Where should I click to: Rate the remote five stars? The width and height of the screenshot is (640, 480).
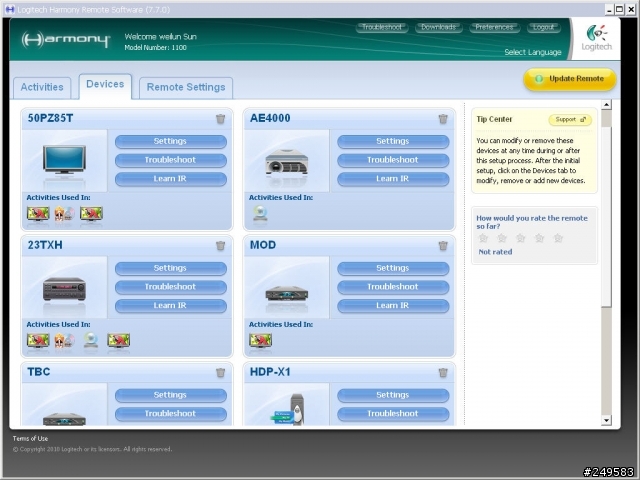pos(558,238)
